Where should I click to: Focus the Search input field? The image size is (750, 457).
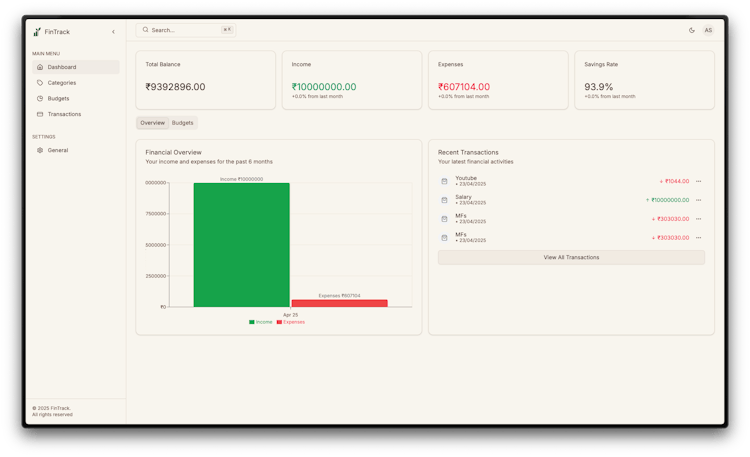click(x=186, y=30)
